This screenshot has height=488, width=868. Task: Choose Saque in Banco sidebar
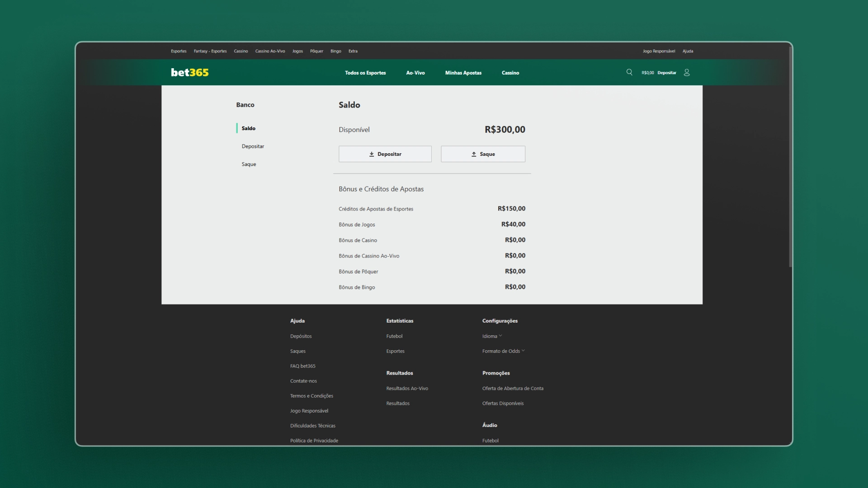pyautogui.click(x=249, y=164)
